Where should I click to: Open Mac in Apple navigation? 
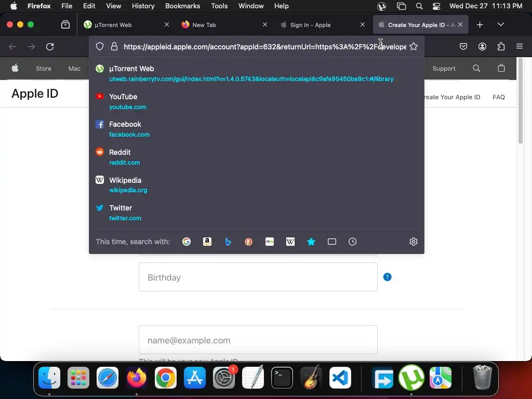(74, 69)
